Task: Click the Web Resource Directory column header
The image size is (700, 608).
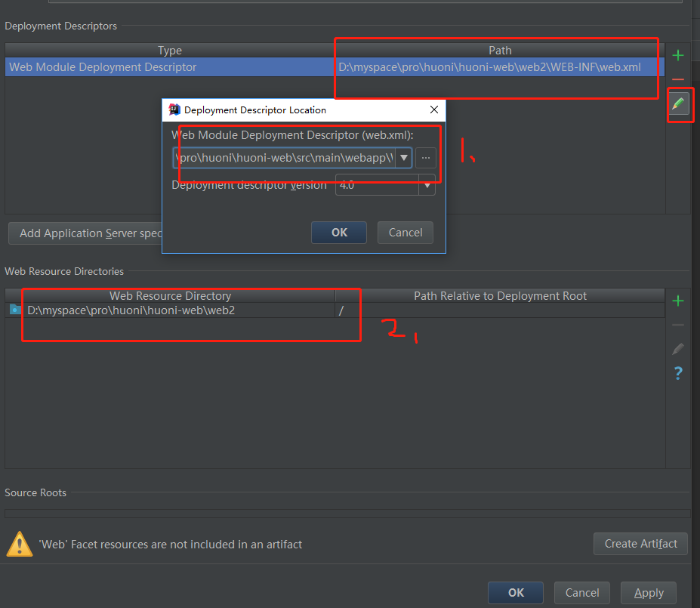Action: coord(170,296)
